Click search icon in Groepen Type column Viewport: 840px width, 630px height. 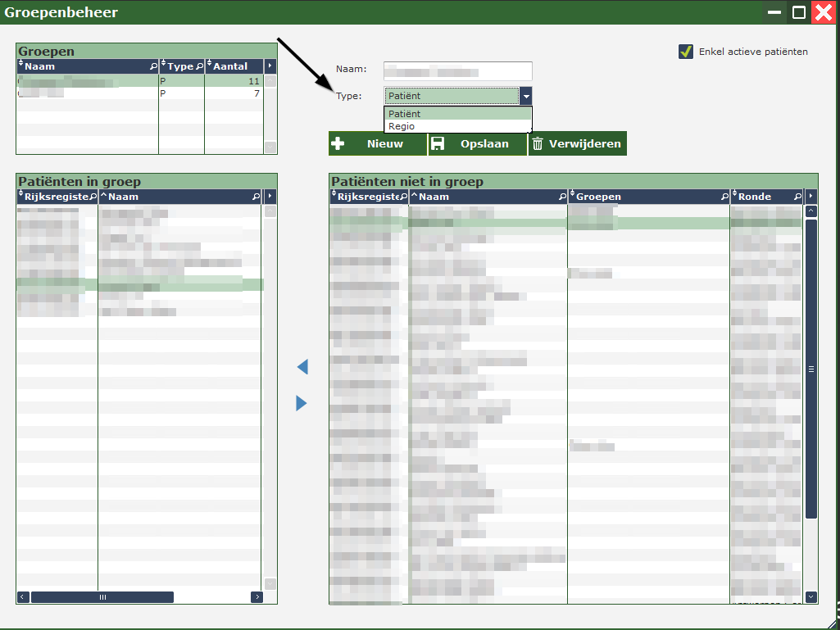199,66
